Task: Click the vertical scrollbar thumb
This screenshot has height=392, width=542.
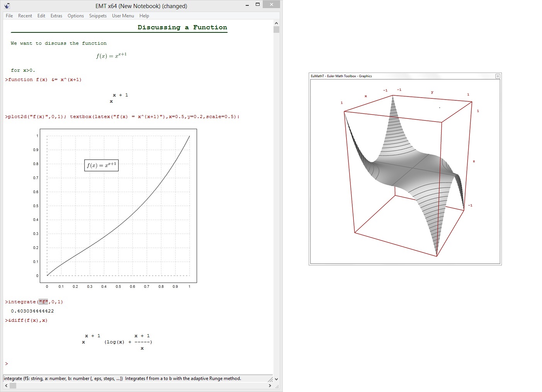Action: coord(276,30)
